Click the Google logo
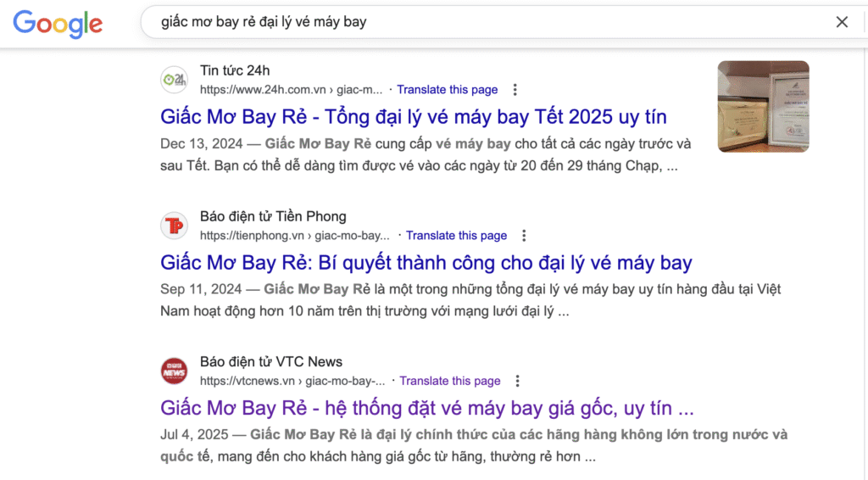Screen dimensions: 868x480 [58, 24]
